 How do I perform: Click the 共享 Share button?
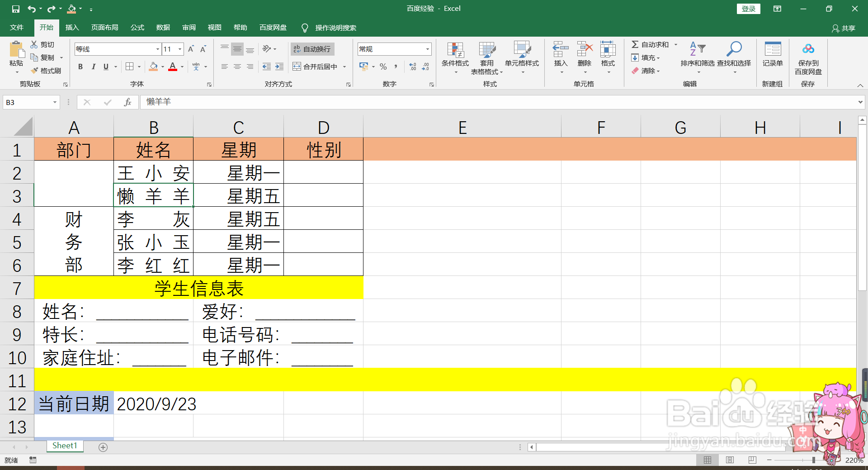click(x=844, y=28)
